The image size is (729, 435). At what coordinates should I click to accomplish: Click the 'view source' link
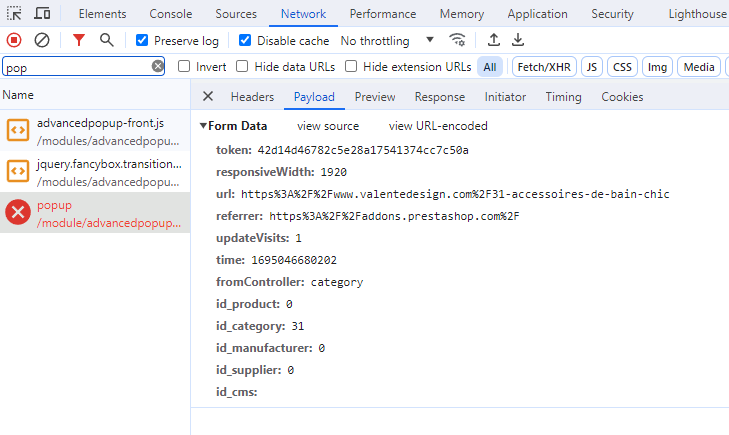point(328,126)
